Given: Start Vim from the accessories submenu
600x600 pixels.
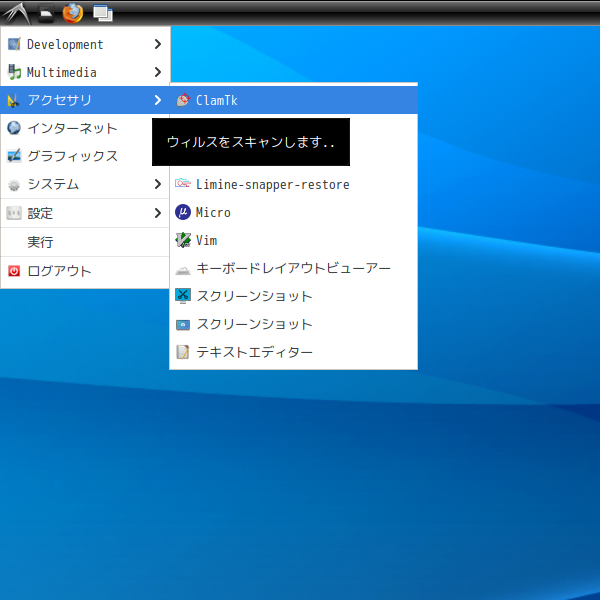Looking at the screenshot, I should pyautogui.click(x=293, y=240).
